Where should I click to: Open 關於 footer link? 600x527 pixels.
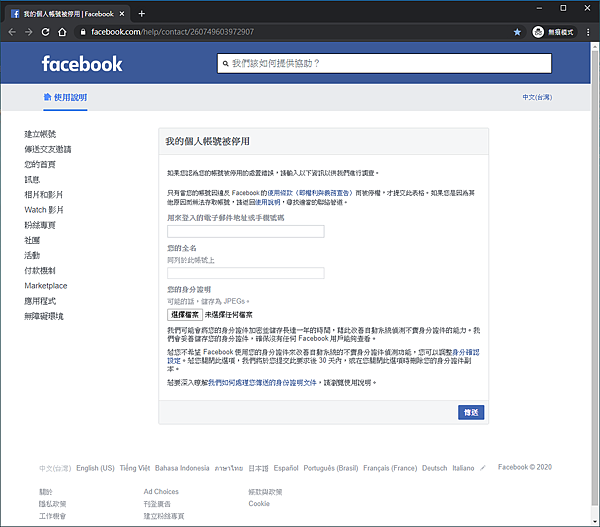[x=46, y=492]
